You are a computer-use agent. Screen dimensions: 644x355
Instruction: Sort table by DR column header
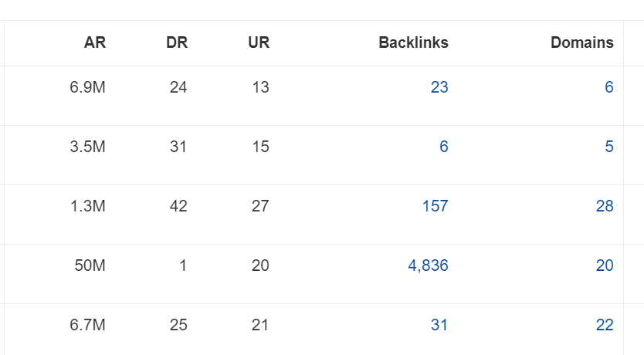pyautogui.click(x=177, y=42)
